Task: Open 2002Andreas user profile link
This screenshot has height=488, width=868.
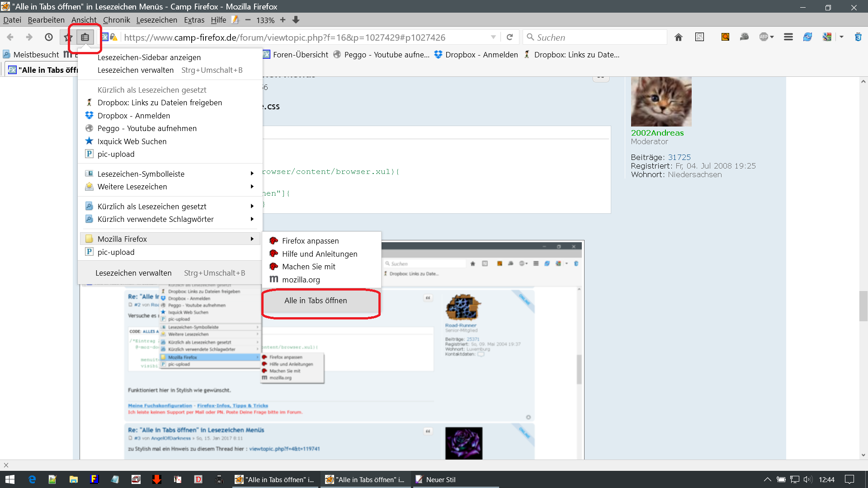Action: [657, 133]
